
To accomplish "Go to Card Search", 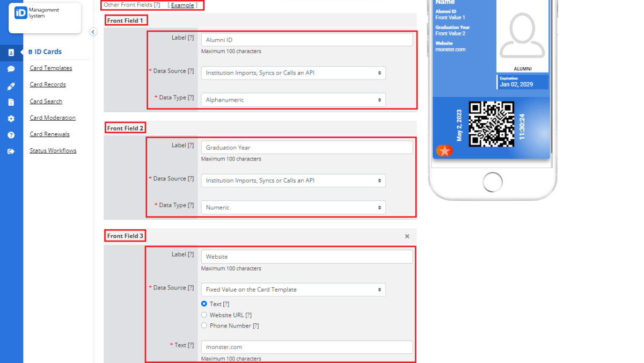I will tap(46, 101).
